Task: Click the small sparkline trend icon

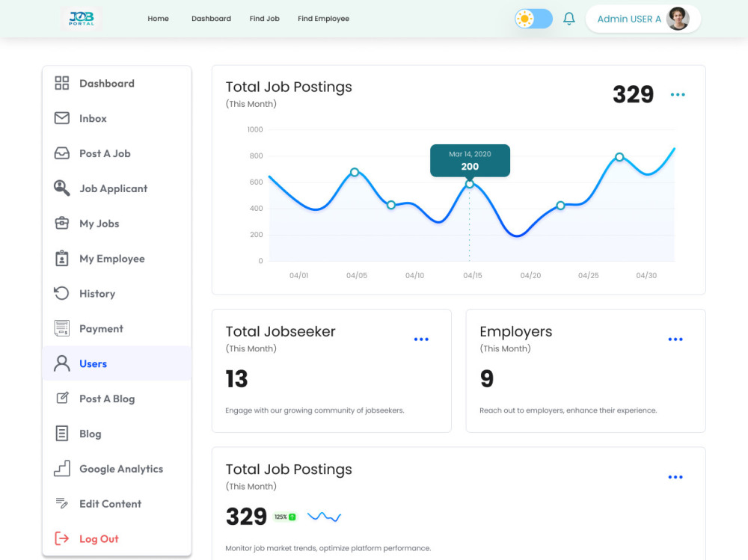Action: [324, 517]
